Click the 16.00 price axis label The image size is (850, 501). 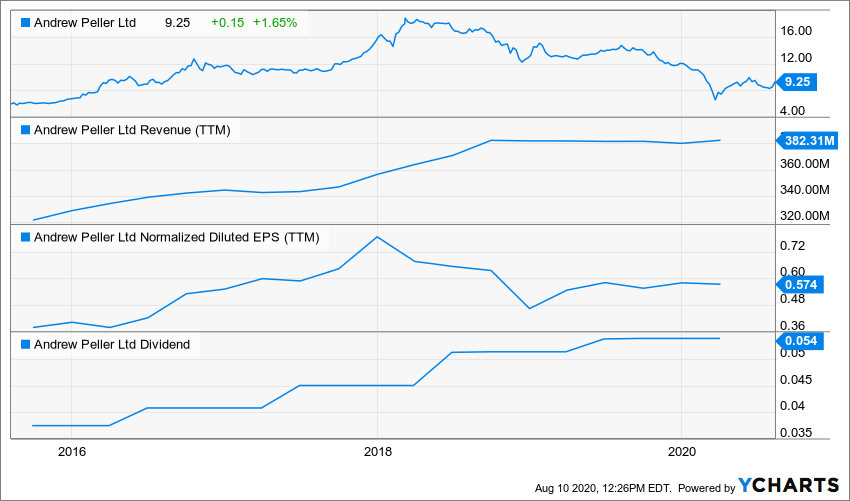796,31
